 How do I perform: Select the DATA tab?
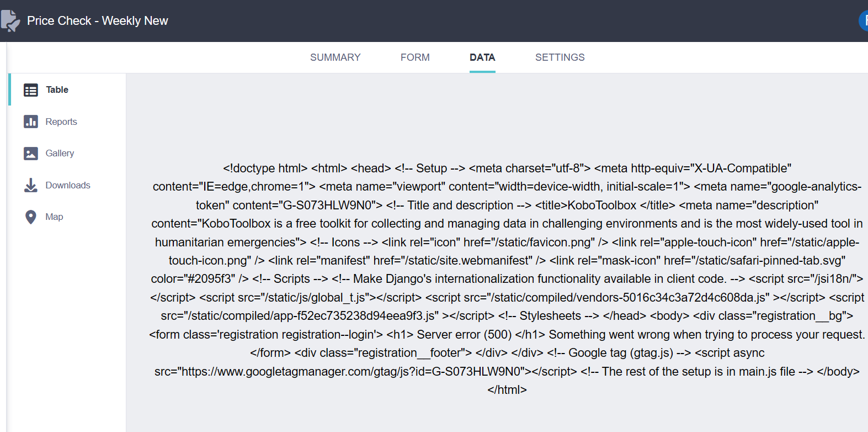482,57
